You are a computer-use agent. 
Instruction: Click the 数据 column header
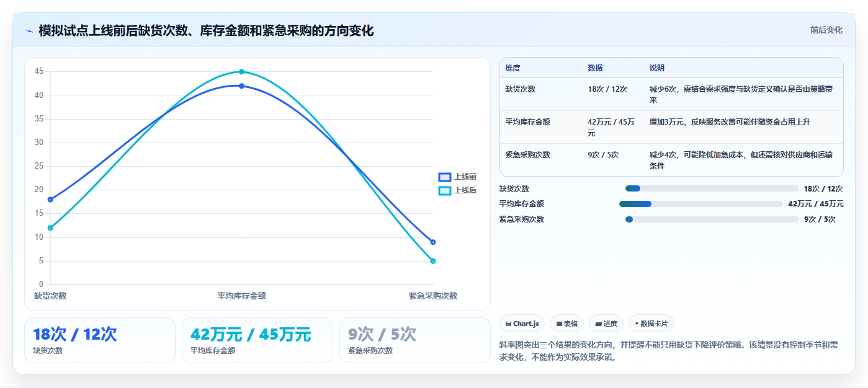click(613, 68)
